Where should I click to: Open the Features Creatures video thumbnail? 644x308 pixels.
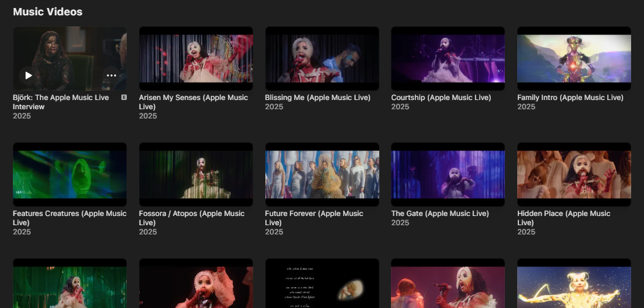point(70,174)
